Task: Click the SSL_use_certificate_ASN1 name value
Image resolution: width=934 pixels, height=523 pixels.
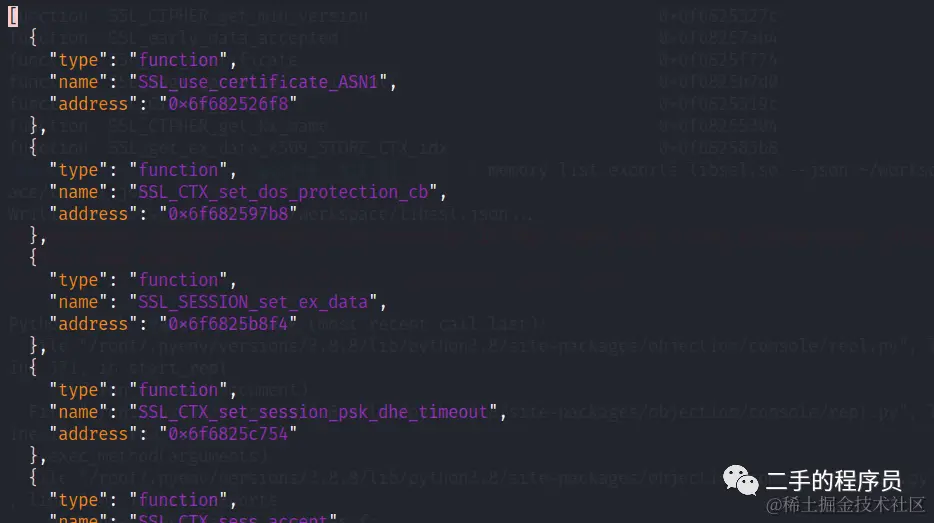Action: pyautogui.click(x=258, y=82)
